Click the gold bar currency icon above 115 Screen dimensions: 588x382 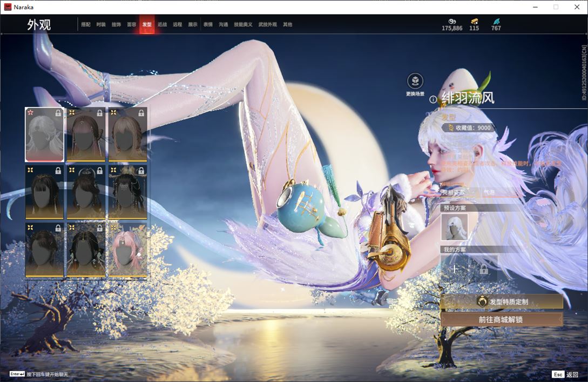475,22
